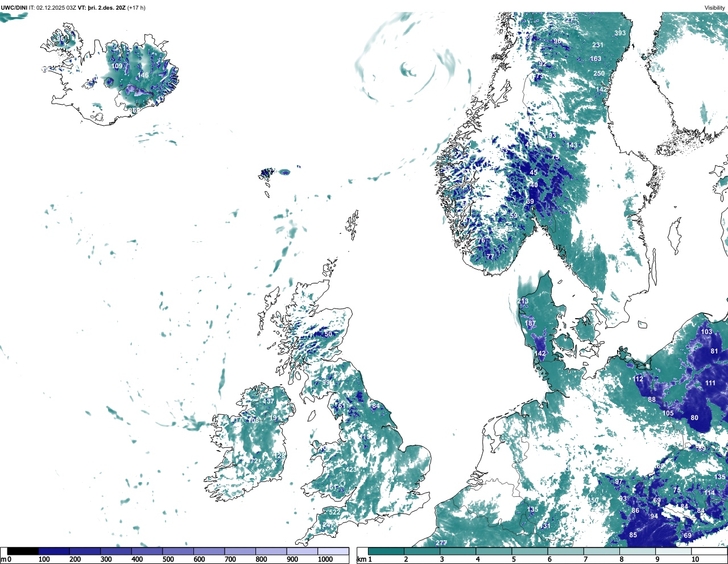Select the 45 value in eastern Norway
This screenshot has height=564, width=728.
click(533, 172)
